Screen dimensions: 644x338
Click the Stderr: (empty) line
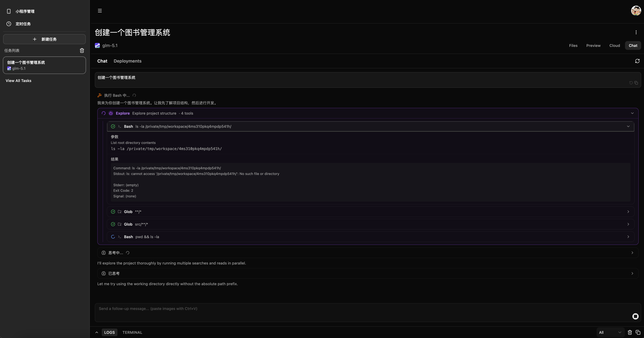click(126, 185)
